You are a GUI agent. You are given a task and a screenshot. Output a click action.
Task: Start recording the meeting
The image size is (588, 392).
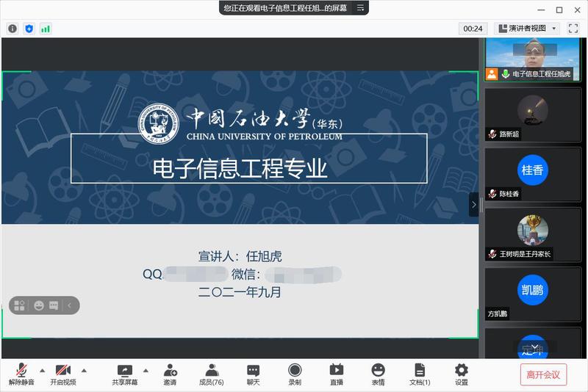click(x=295, y=374)
